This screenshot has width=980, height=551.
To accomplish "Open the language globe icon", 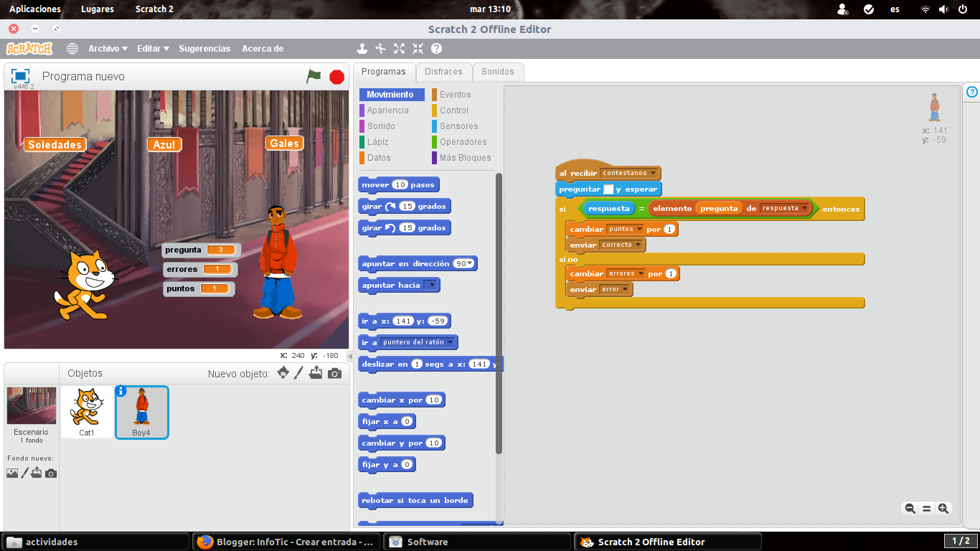I will click(72, 49).
